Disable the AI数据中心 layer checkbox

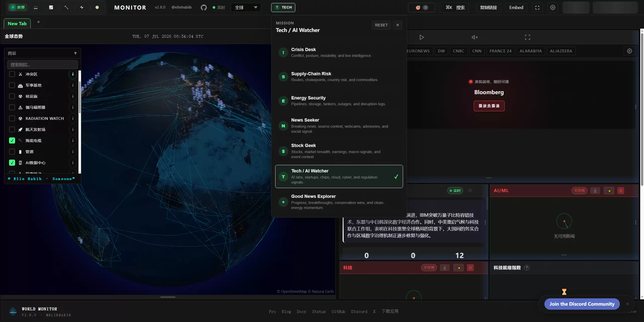tap(12, 163)
